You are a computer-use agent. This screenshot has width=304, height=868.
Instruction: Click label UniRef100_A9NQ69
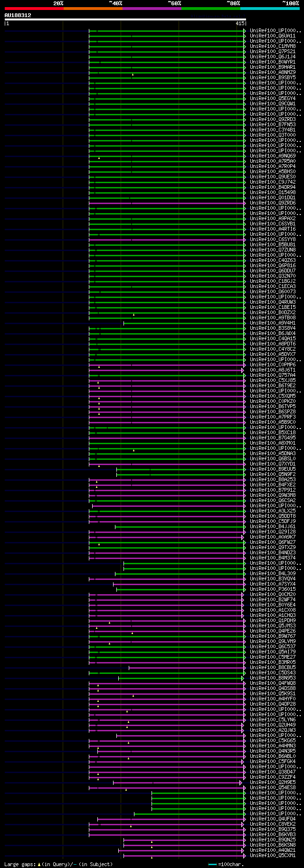273,156
